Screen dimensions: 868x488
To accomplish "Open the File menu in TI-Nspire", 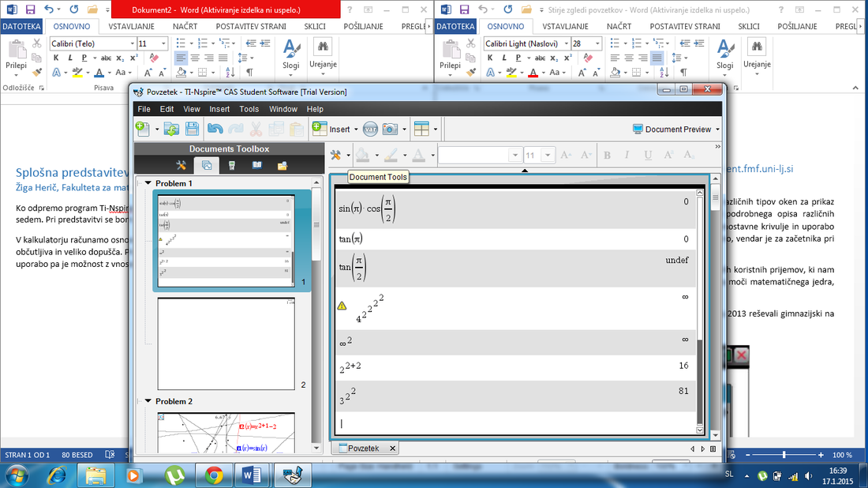I will (144, 109).
